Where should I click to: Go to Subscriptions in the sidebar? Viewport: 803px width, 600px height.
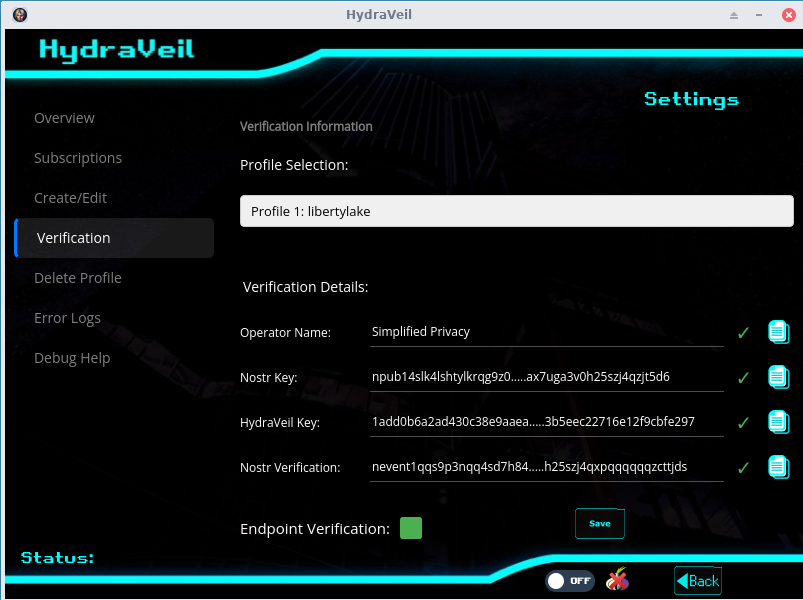pyautogui.click(x=78, y=158)
